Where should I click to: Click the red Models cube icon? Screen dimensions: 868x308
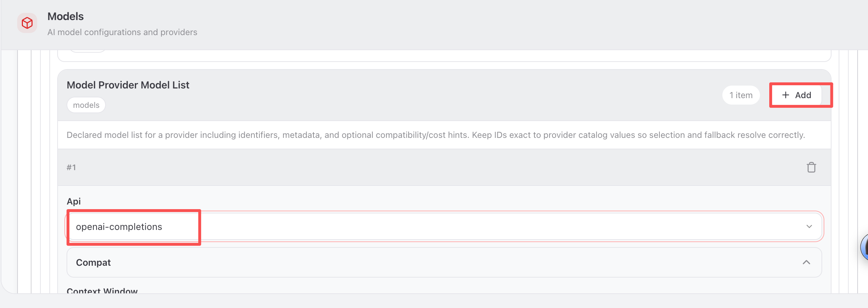27,23
